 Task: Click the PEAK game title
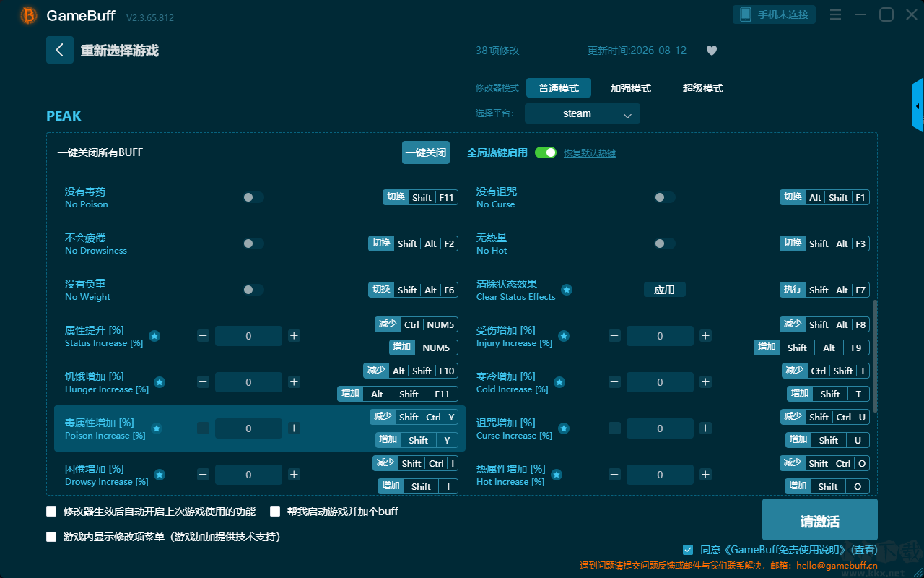(64, 116)
